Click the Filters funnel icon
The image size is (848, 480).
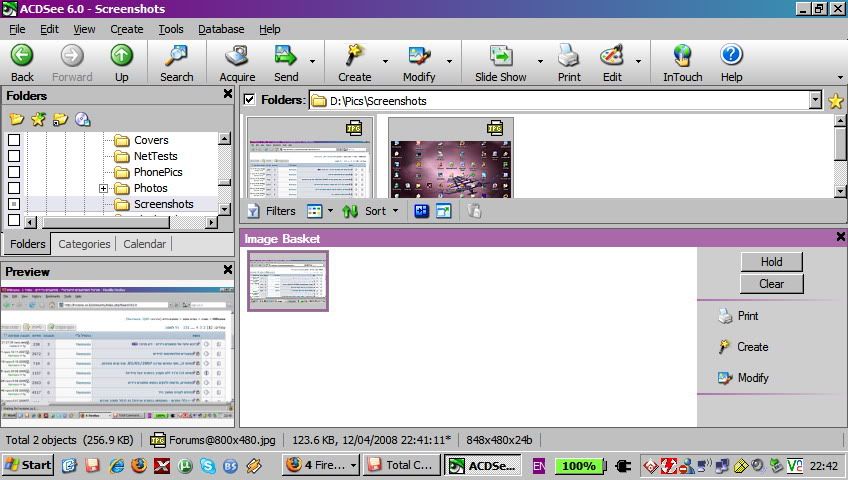253,211
